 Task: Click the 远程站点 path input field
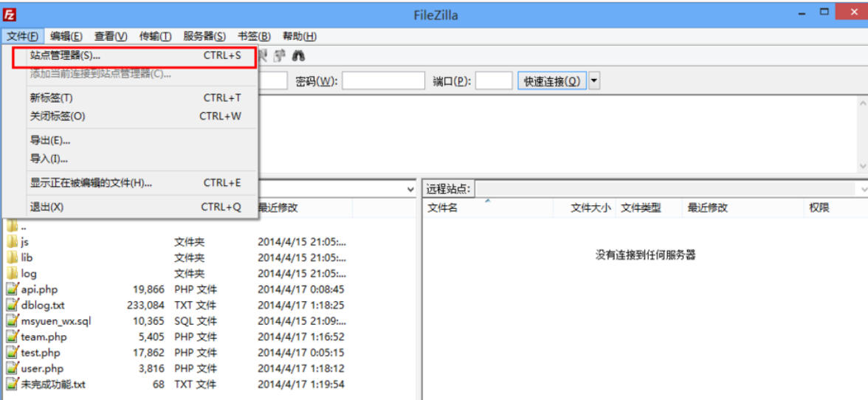click(666, 189)
